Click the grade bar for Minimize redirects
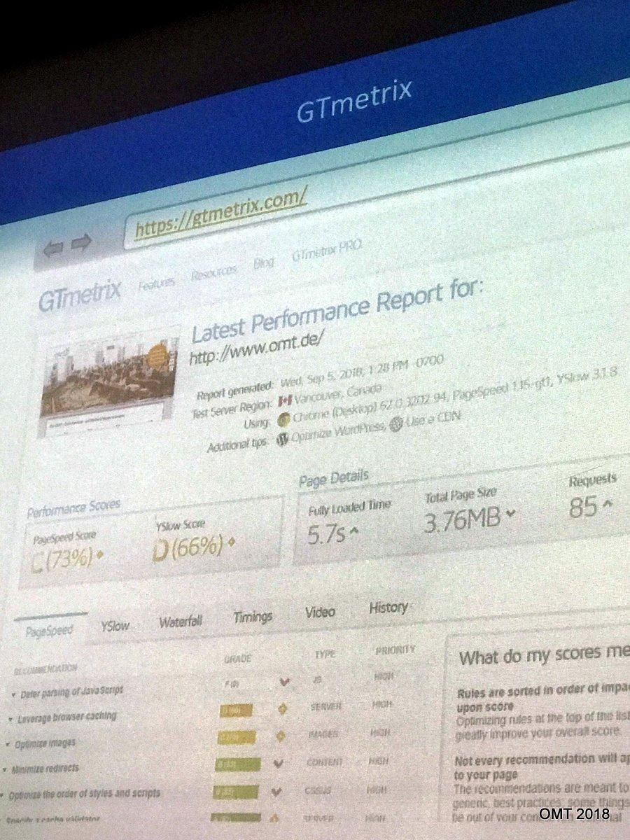The height and width of the screenshot is (840, 630). point(237,765)
